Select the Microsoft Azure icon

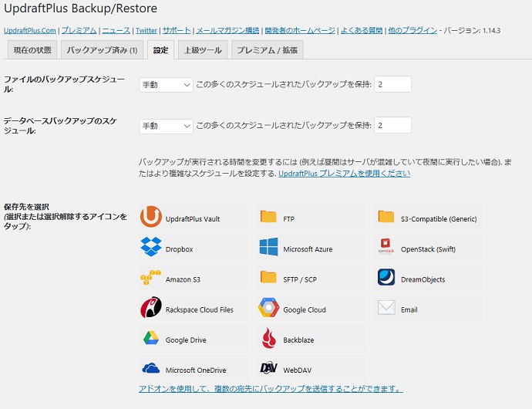click(269, 247)
